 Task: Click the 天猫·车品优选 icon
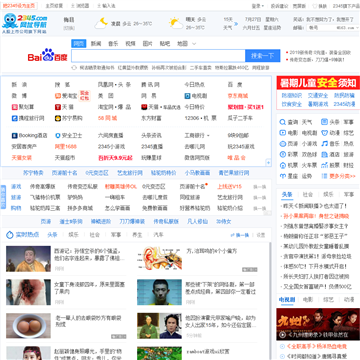[144, 107]
